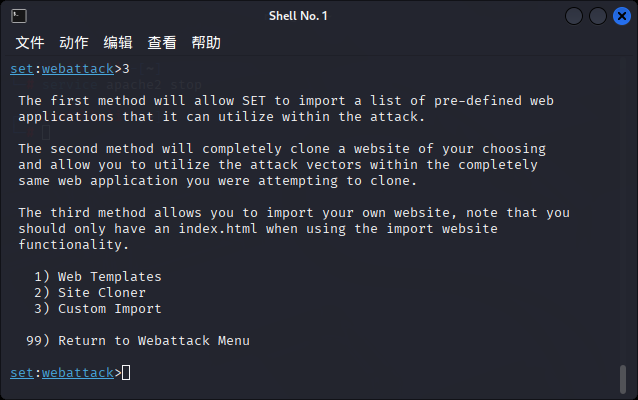
Task: Open the 动作 menu
Action: click(x=74, y=43)
